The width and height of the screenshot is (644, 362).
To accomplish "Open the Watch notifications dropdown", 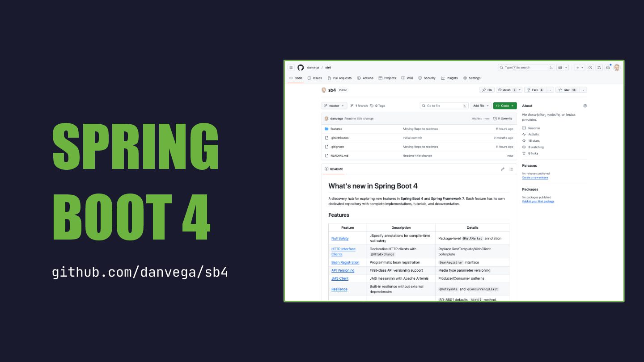I will coord(509,90).
